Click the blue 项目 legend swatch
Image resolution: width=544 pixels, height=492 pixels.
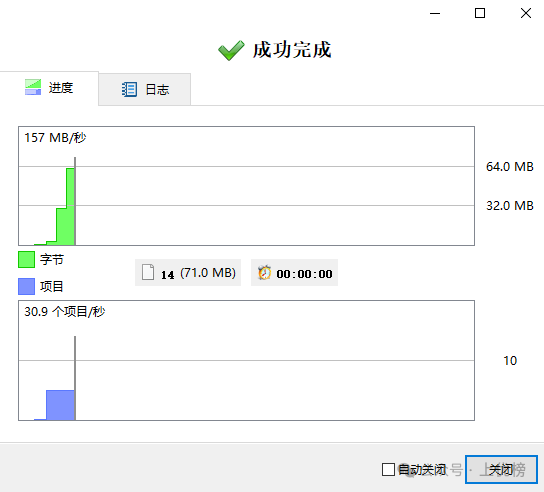[x=26, y=286]
